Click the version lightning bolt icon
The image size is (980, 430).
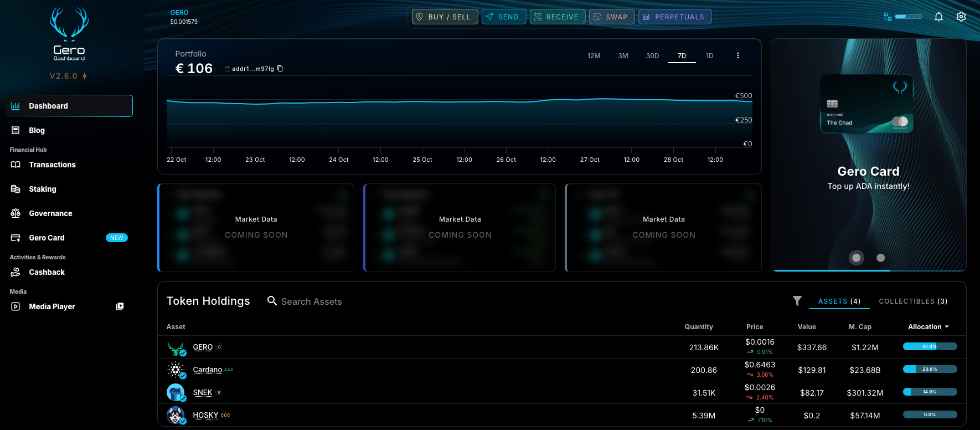pos(85,76)
